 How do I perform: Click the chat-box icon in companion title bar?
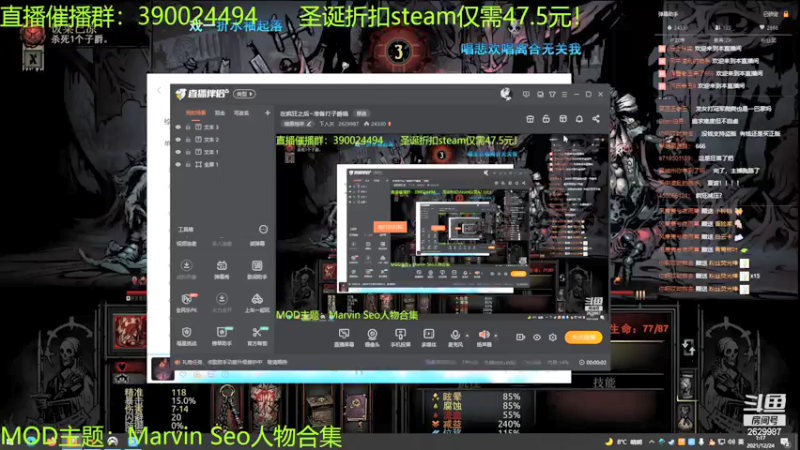click(x=540, y=94)
